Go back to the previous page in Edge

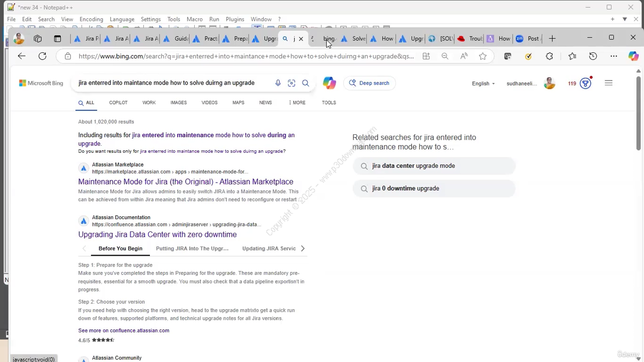point(22,56)
